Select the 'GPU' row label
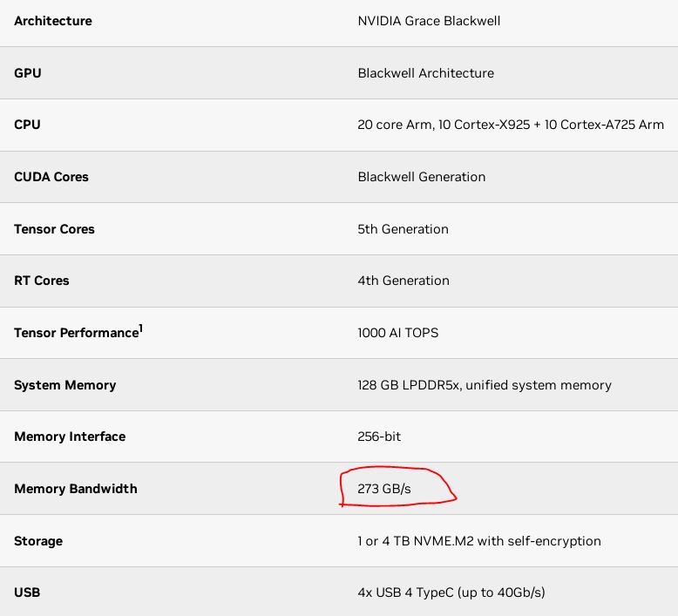This screenshot has height=616, width=678. coord(28,73)
